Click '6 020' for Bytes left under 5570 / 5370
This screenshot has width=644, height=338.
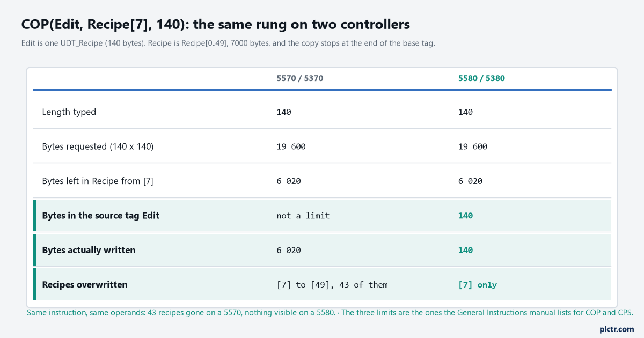(x=289, y=181)
